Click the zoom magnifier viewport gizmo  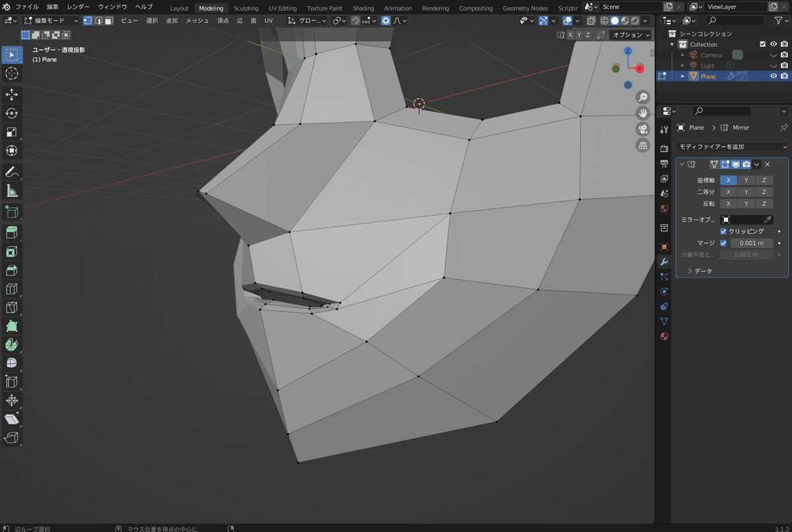click(643, 97)
